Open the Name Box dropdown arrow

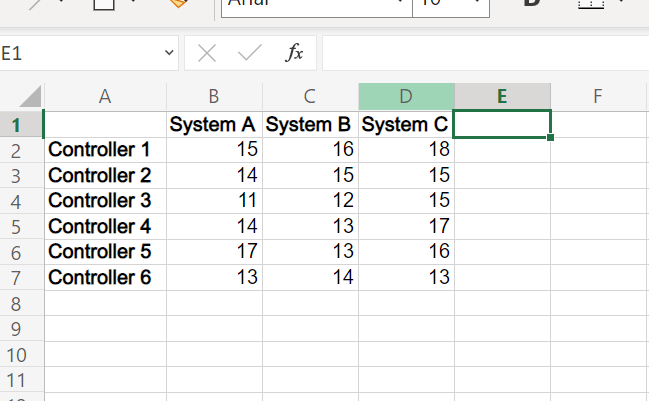pos(169,53)
